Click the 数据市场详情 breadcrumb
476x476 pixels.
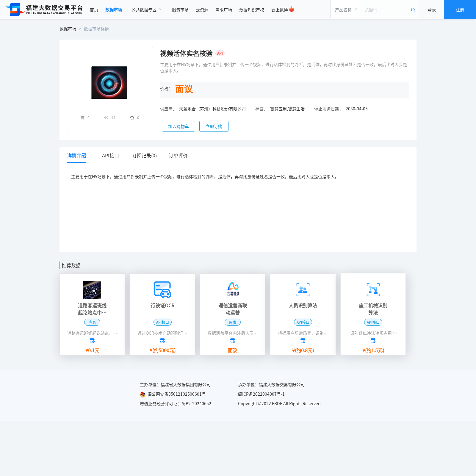pos(96,29)
